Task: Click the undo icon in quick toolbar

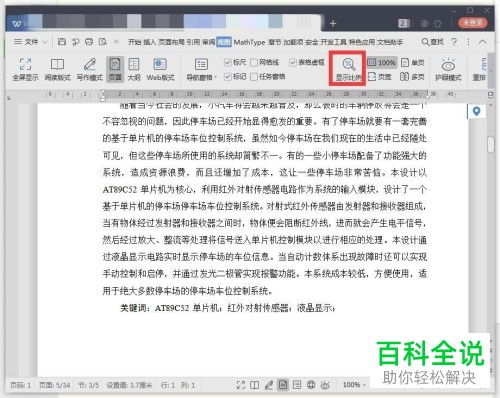Action: point(76,42)
